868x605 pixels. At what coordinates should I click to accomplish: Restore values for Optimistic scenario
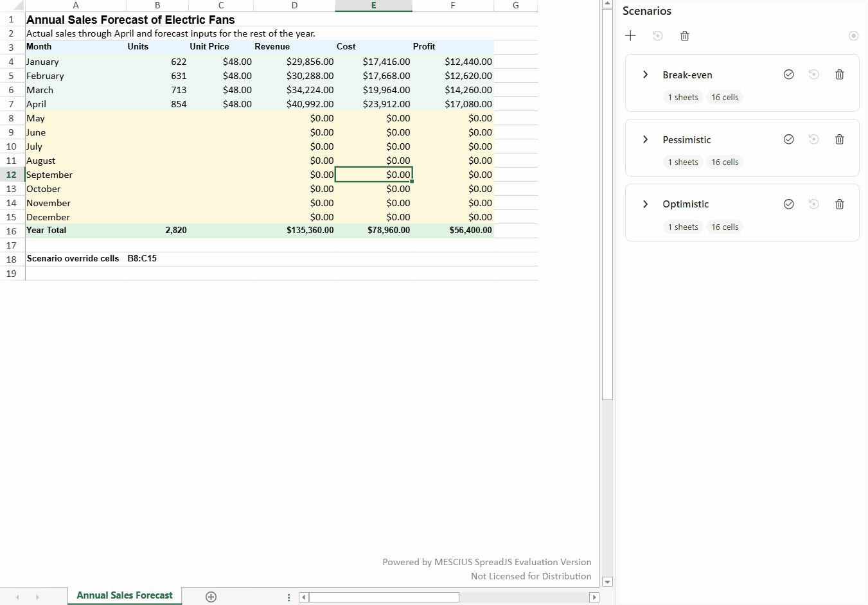[813, 204]
